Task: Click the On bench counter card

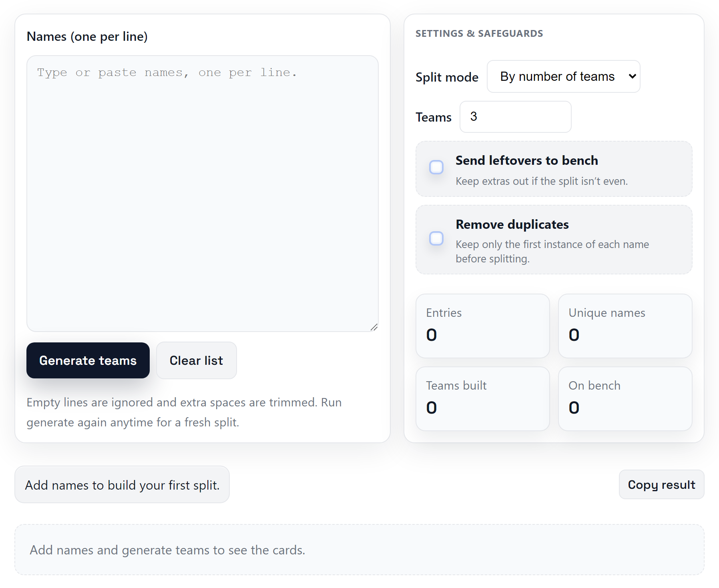Action: pos(625,399)
